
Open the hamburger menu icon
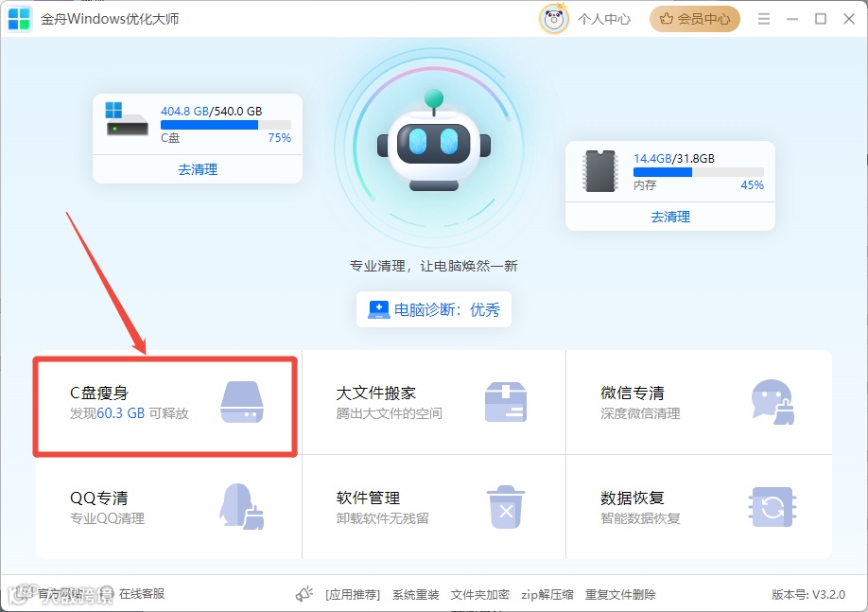pos(764,19)
